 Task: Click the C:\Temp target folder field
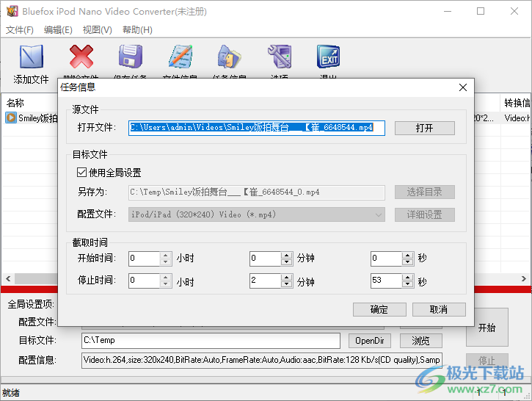(x=211, y=341)
